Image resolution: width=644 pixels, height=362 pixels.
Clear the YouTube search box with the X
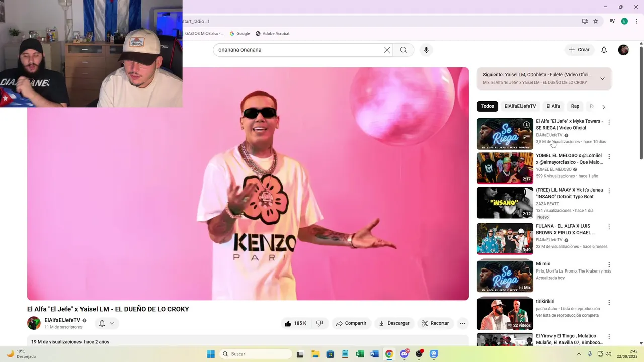pyautogui.click(x=387, y=50)
